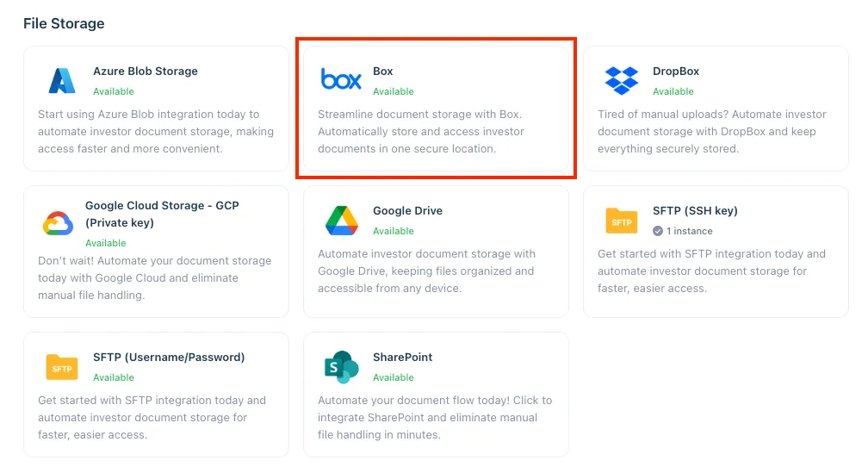
Task: Open the Box integration title
Action: point(382,71)
